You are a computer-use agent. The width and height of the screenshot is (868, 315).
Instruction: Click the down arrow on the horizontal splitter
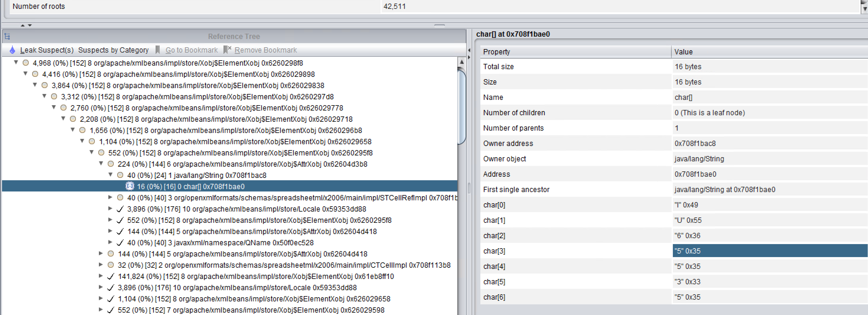30,25
